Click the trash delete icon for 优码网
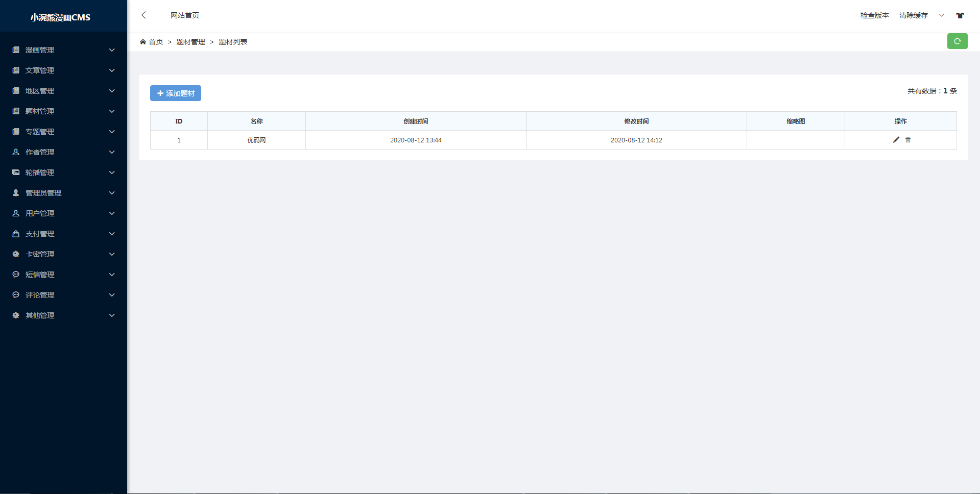This screenshot has height=494, width=980. (908, 140)
